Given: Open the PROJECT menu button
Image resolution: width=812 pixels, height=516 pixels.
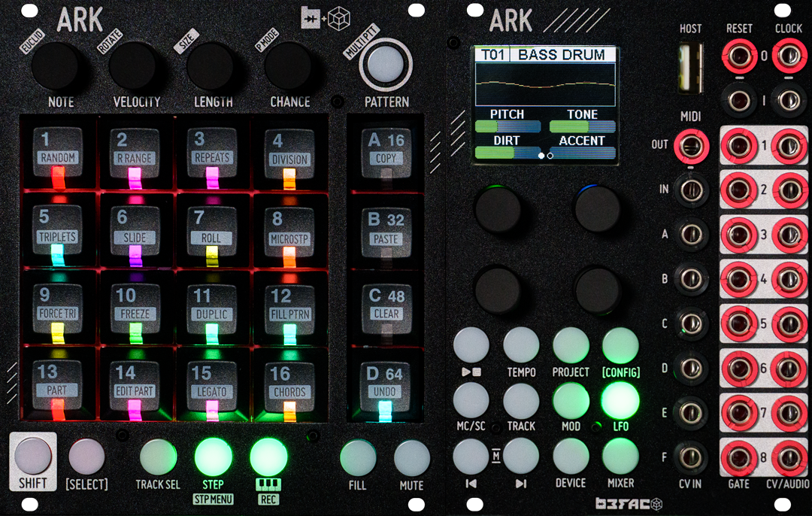Looking at the screenshot, I should 571,345.
